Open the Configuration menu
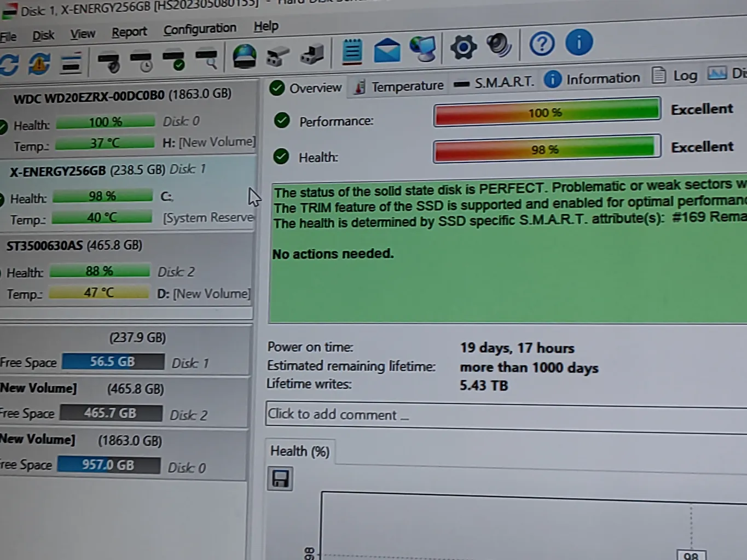747x560 pixels. coord(200,29)
